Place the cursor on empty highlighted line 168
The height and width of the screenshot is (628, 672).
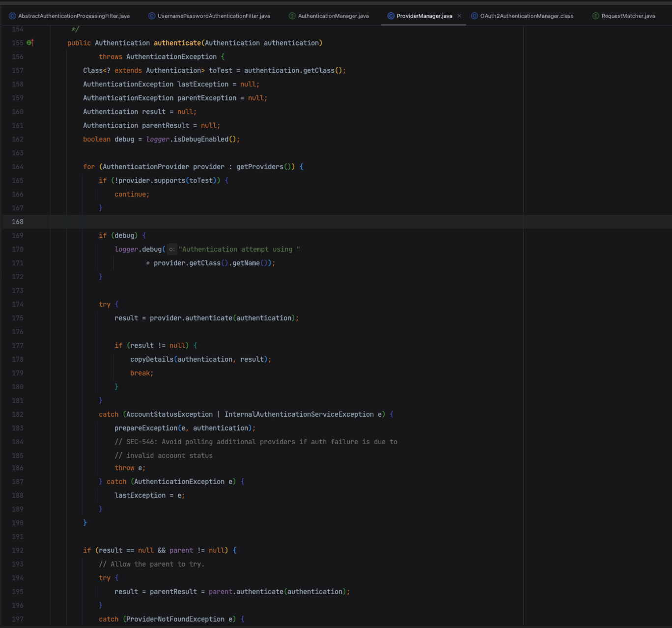point(246,222)
